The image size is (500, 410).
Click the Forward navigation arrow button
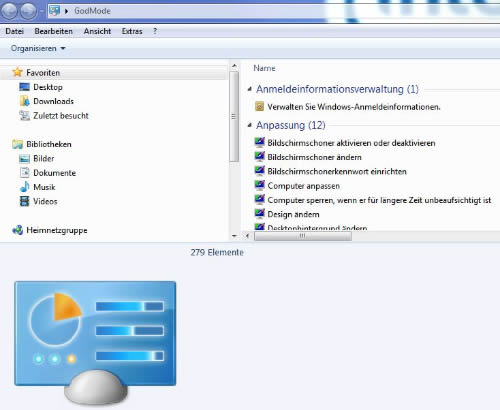[28, 11]
